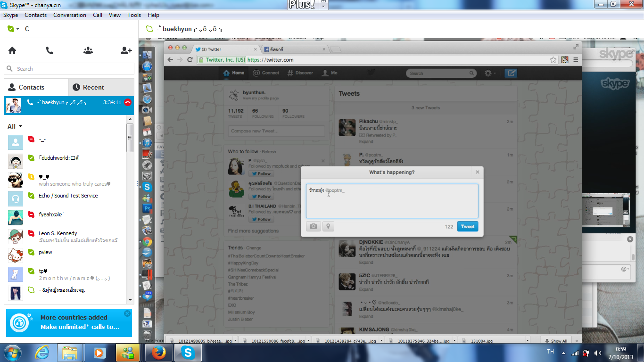
Task: Click Show All downloads
Action: tap(556, 341)
